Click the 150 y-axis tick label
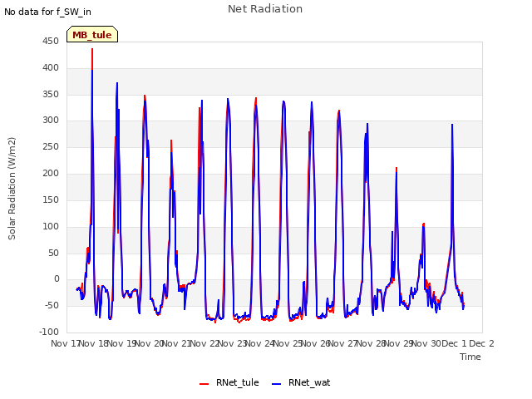This screenshot has height=399, width=532. (x=51, y=199)
